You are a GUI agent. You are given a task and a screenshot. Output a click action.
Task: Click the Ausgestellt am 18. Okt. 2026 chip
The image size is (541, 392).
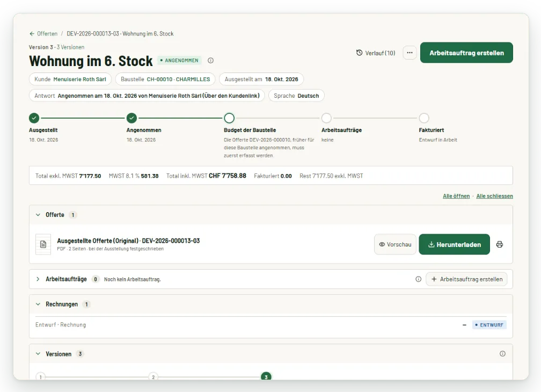(x=261, y=79)
